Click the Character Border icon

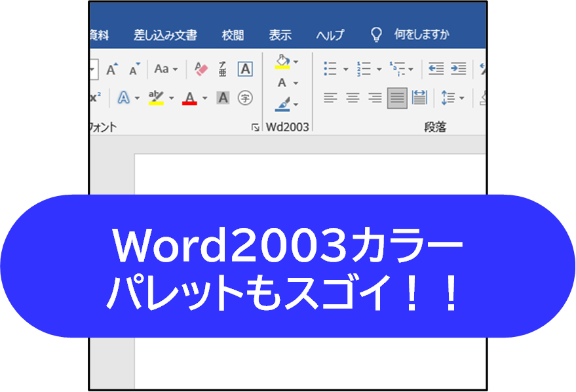point(244,69)
